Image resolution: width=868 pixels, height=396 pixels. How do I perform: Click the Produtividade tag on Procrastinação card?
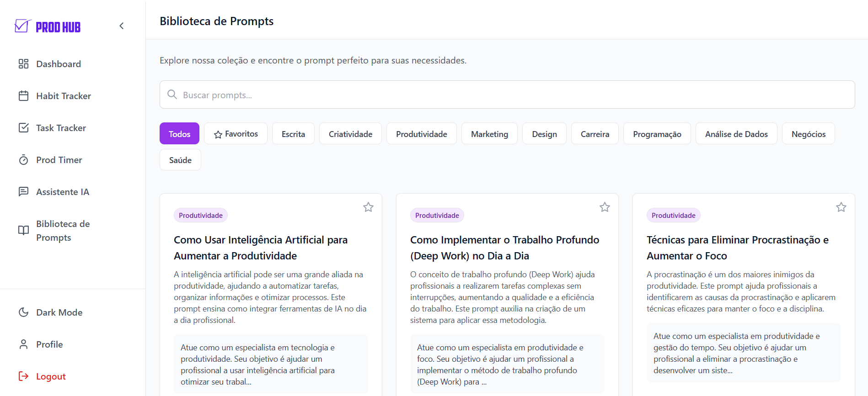click(674, 215)
